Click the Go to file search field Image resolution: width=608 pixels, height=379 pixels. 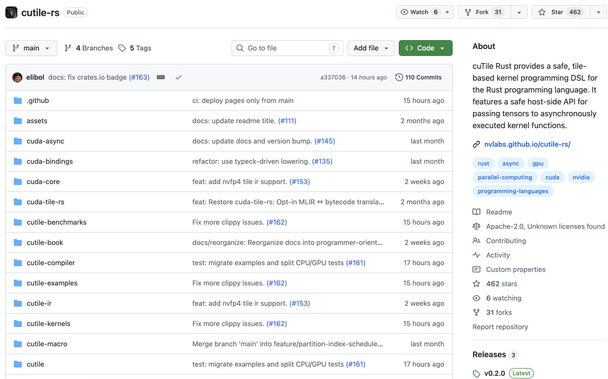tap(287, 48)
